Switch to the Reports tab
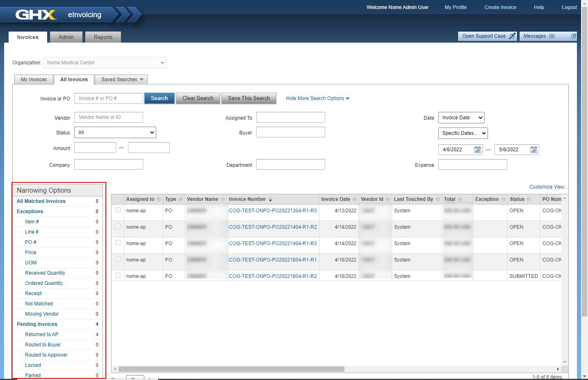Viewport: 588px width, 380px height. (x=103, y=37)
